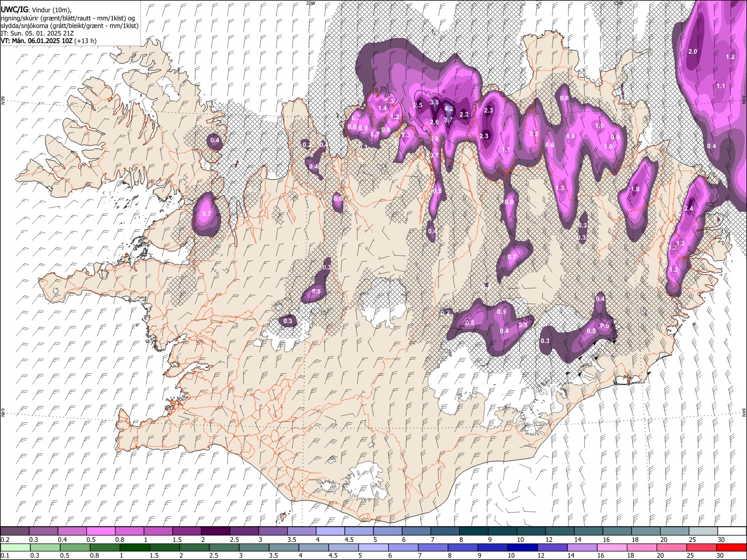
Task: Click the 'rigning/skúrir' legend description line
Action: point(68,18)
